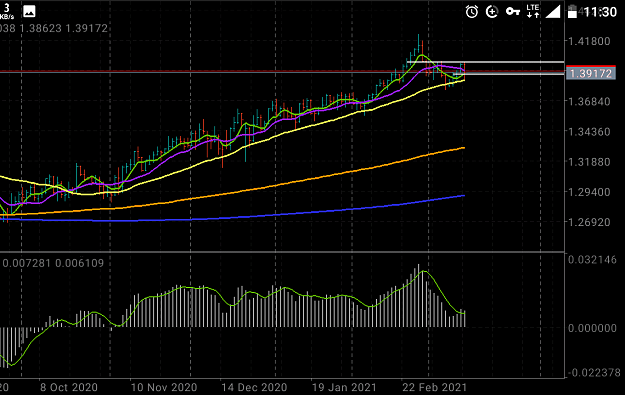Select the 14 Dec 2020 date label
This screenshot has height=395, width=625.
click(254, 387)
